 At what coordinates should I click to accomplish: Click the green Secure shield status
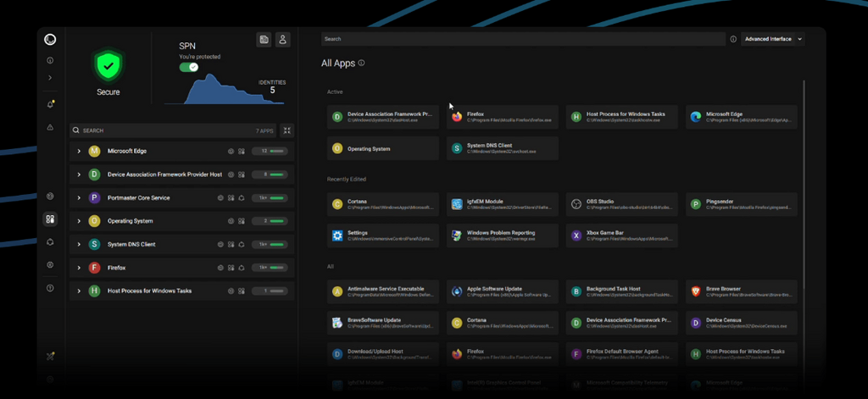click(108, 66)
